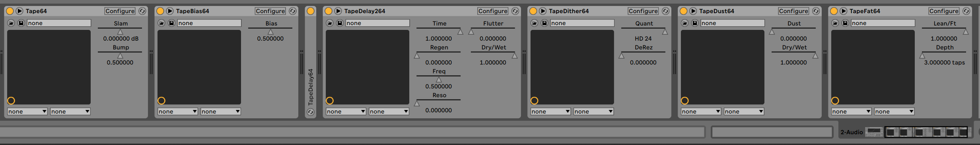
Task: Open hot-swap for TapeFat64 device
Action: [x=966, y=11]
